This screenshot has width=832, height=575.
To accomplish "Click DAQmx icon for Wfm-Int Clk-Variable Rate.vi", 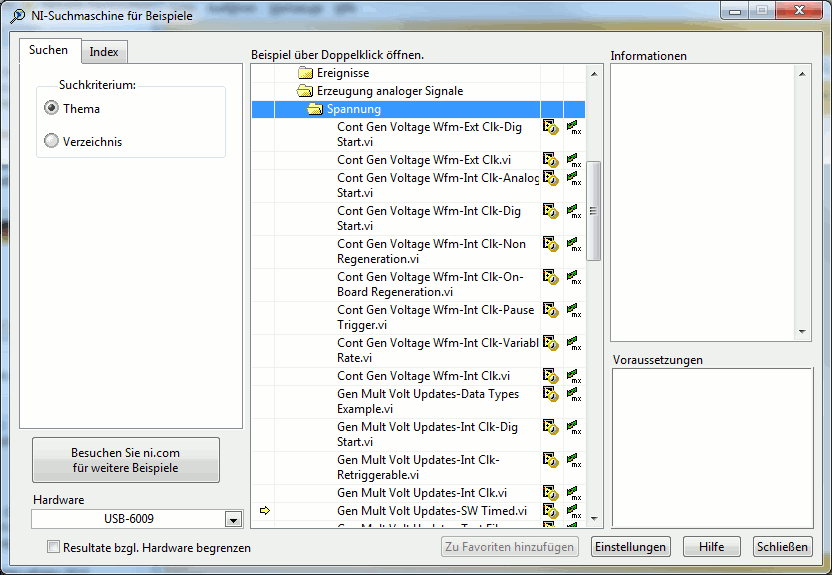I will [574, 343].
